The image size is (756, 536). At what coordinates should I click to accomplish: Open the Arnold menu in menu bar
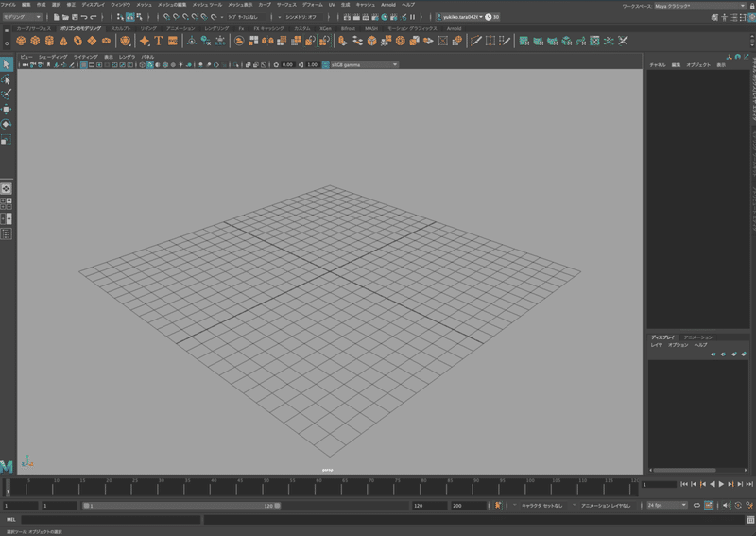388,5
